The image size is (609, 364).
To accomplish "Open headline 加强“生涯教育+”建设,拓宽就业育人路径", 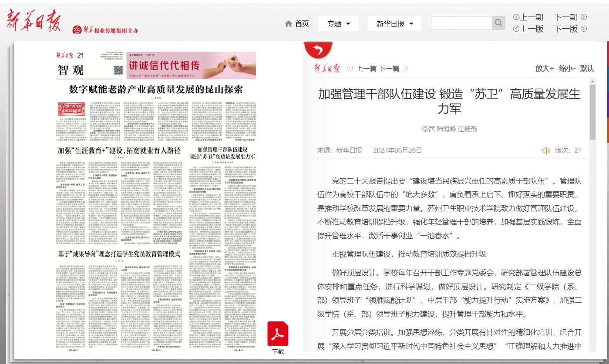I will point(119,151).
